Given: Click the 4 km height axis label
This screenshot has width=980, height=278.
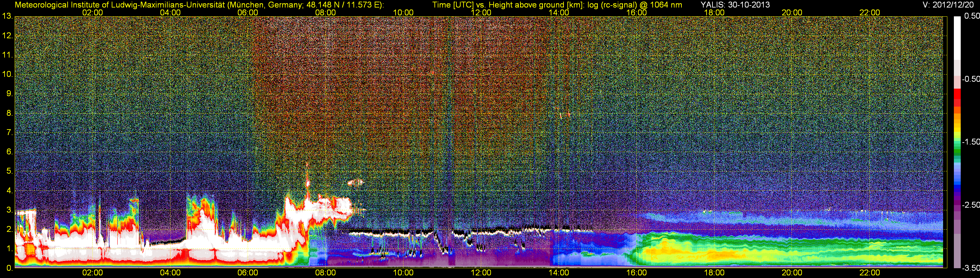Looking at the screenshot, I should pyautogui.click(x=9, y=191).
